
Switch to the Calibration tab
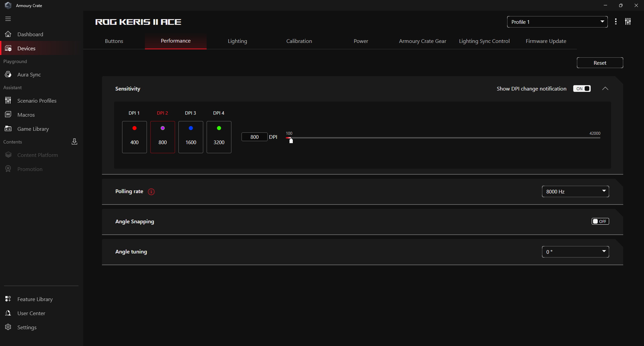pos(299,41)
